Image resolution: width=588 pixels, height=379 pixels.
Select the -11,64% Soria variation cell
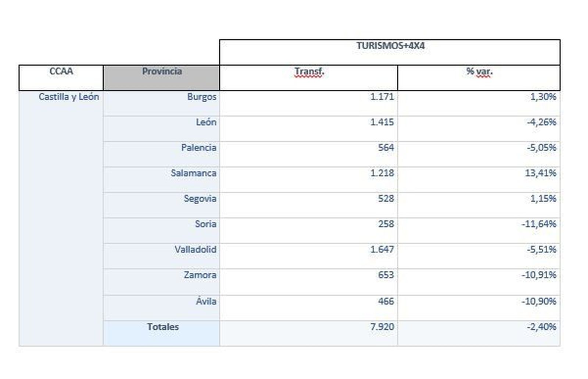click(538, 224)
